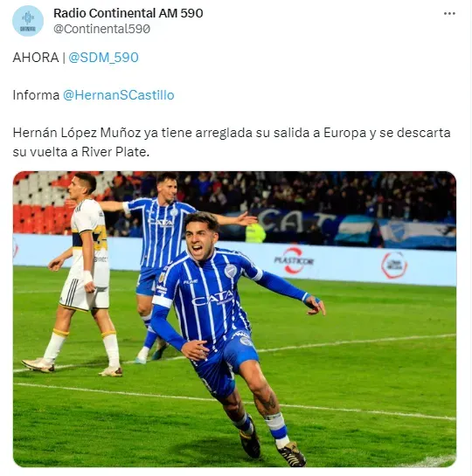The width and height of the screenshot is (472, 476).
Task: Click the Radio Continental round profile avatar
Action: pyautogui.click(x=28, y=21)
